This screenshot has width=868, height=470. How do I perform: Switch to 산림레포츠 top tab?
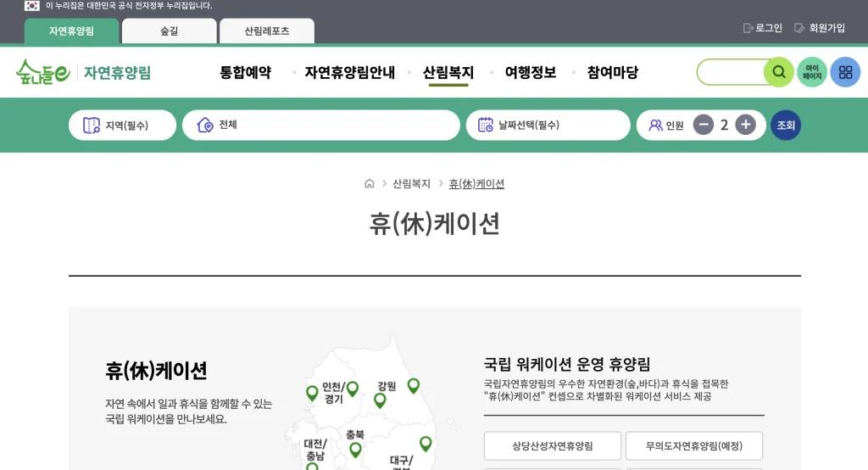click(267, 31)
